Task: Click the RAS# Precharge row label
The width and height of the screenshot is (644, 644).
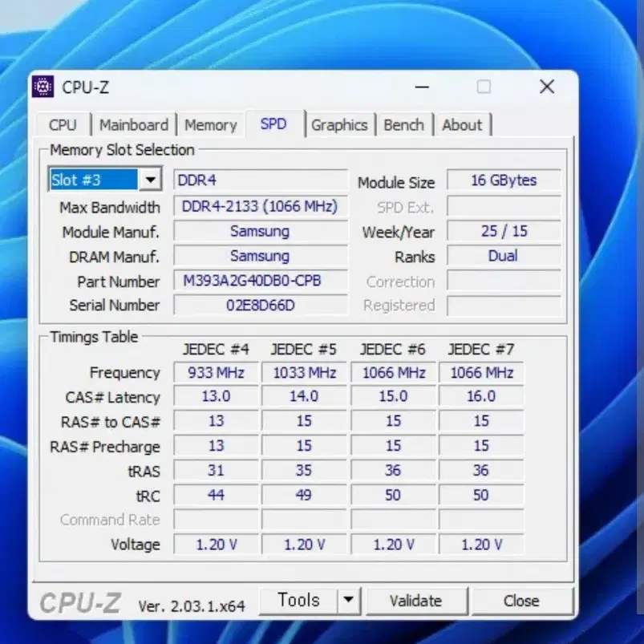Action: point(105,447)
